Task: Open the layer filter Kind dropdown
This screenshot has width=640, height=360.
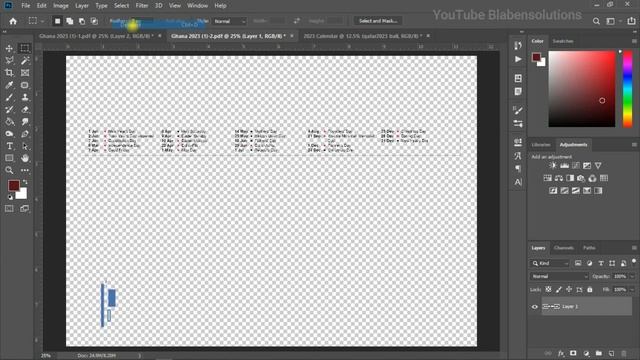Action: 550,263
